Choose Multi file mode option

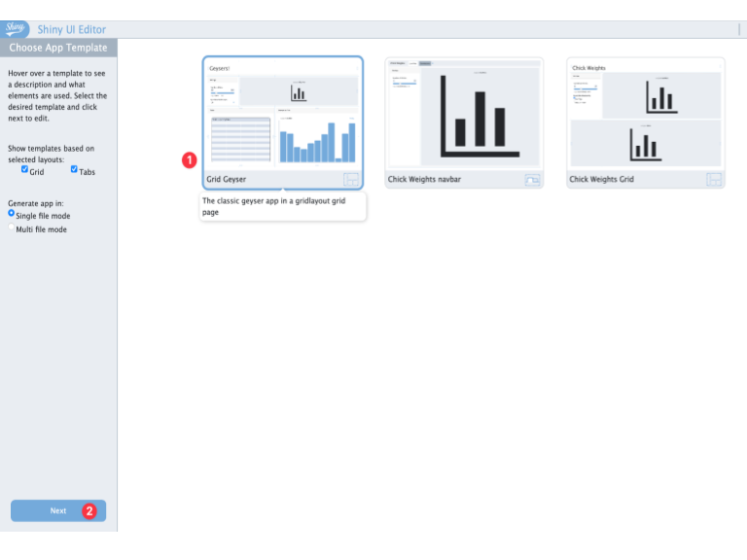coord(12,227)
